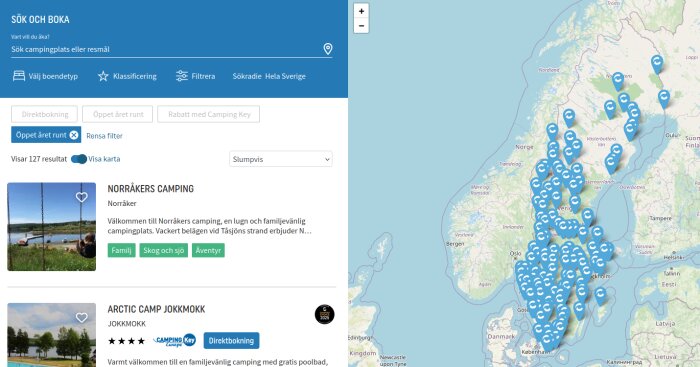700x367 pixels.
Task: Click the Familj tag on Norråkers Camping
Action: click(121, 250)
